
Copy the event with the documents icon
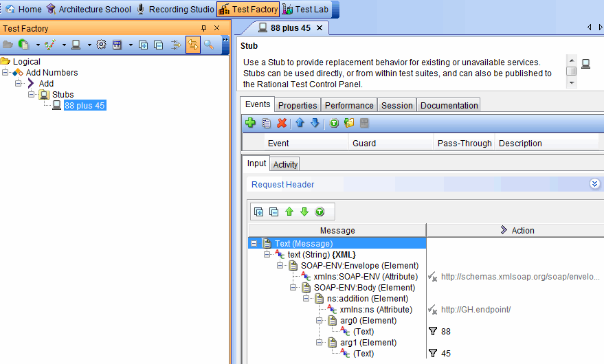click(266, 123)
